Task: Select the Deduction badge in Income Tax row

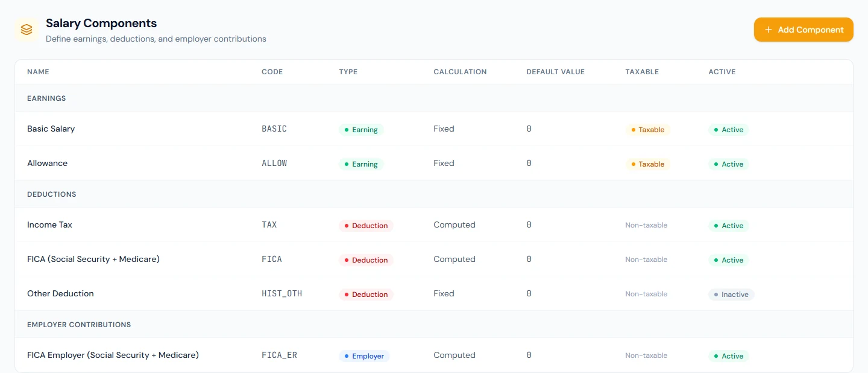Action: point(366,226)
